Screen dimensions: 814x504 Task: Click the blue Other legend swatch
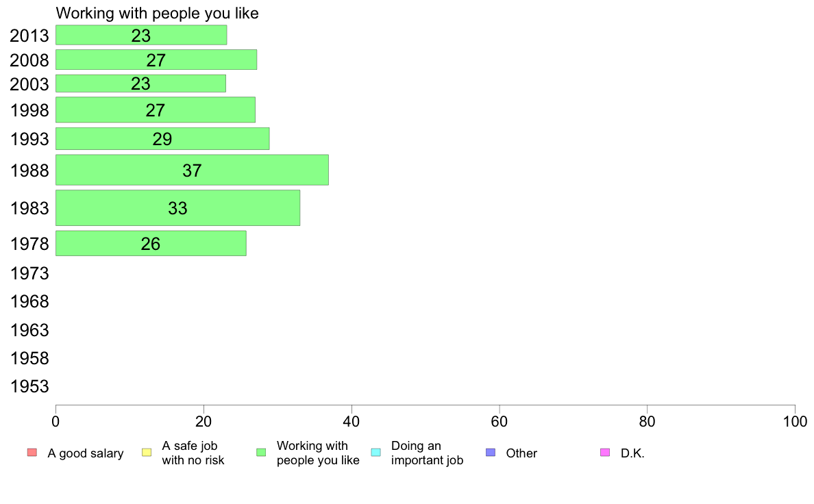tap(491, 453)
